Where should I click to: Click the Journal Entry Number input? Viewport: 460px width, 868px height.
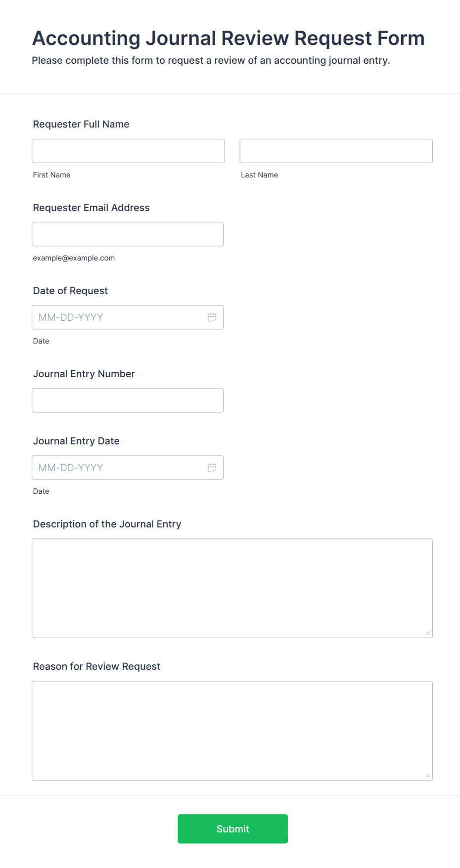[x=128, y=400]
